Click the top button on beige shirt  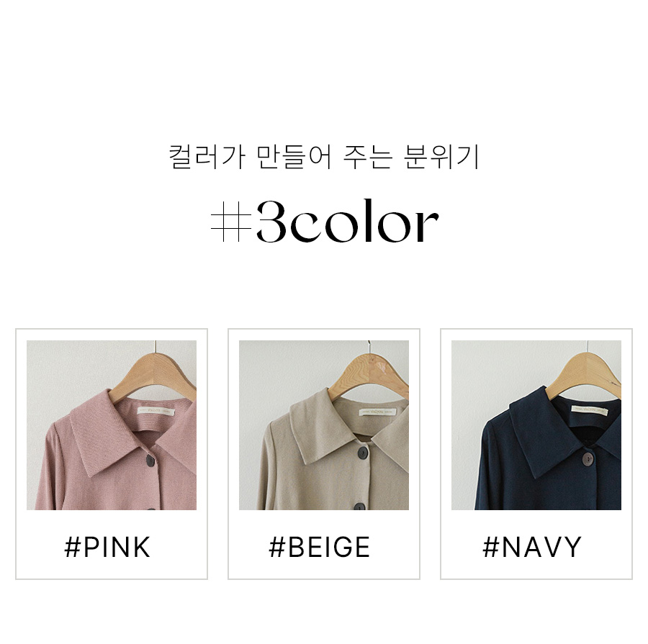[x=362, y=453]
